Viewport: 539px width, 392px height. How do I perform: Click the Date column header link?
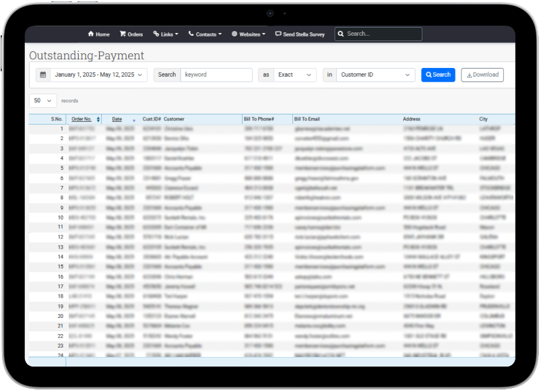coord(117,119)
